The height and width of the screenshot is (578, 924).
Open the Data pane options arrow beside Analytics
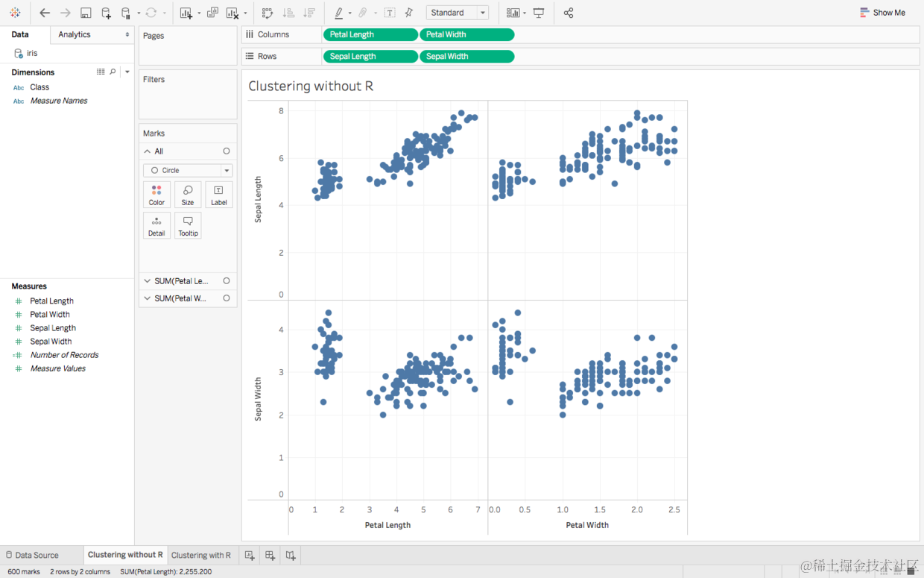pos(127,34)
